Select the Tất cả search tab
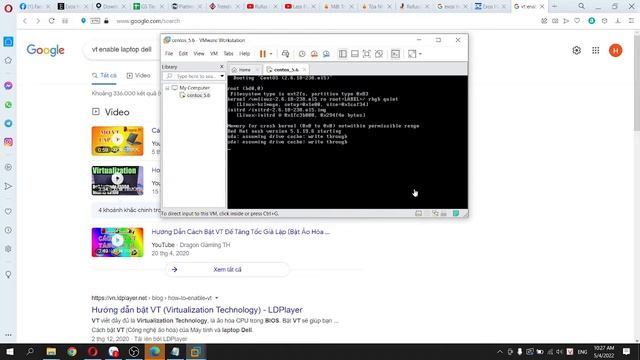 pyautogui.click(x=104, y=76)
